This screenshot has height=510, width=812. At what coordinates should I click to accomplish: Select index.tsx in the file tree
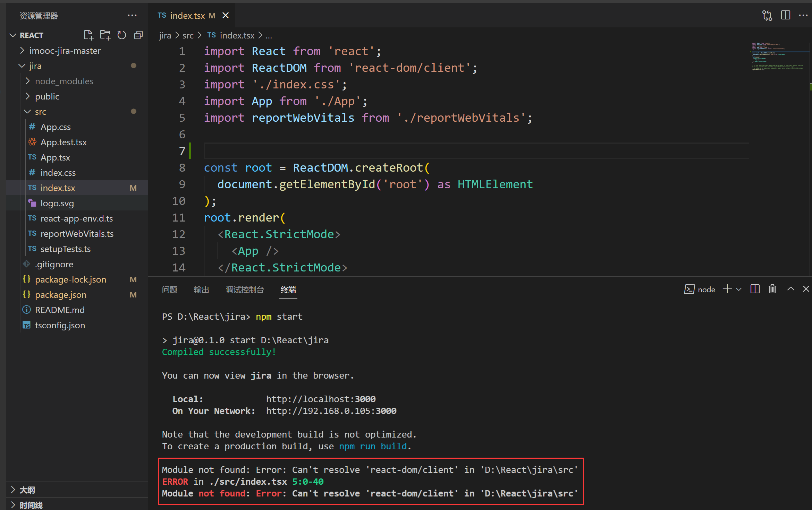(77, 188)
